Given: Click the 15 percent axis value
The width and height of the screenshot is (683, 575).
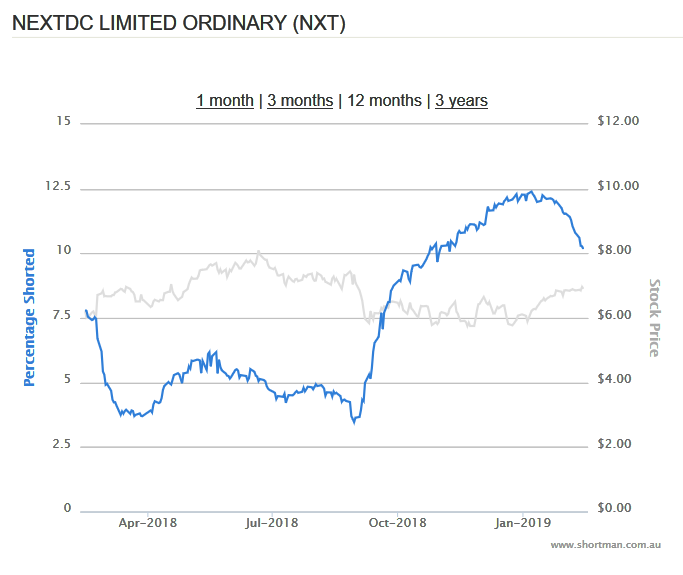Looking at the screenshot, I should pyautogui.click(x=64, y=121).
